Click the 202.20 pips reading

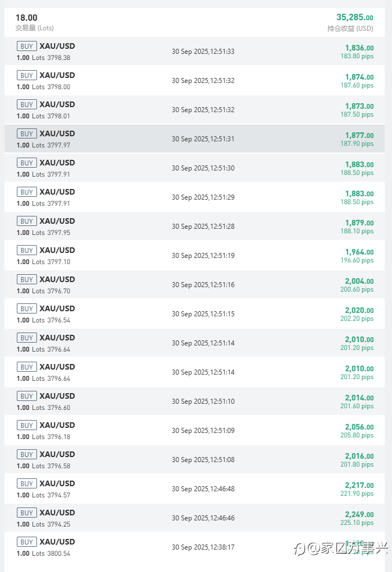pos(357,319)
